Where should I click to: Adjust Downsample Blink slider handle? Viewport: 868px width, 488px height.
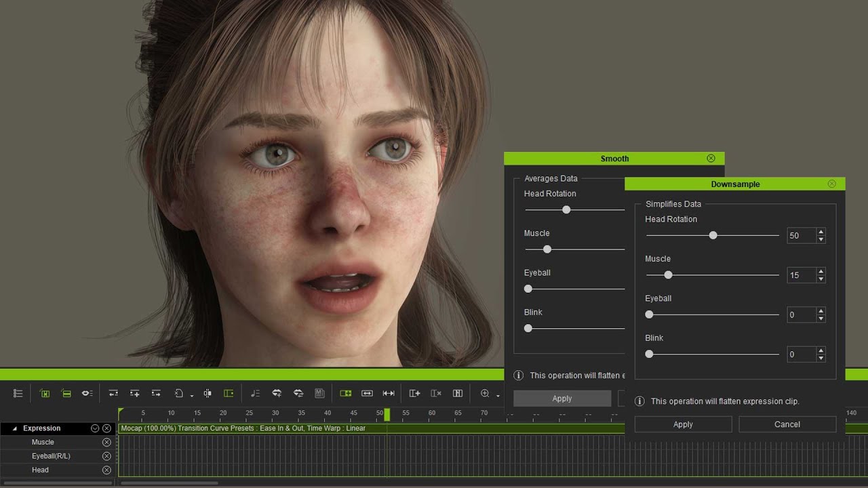[649, 354]
